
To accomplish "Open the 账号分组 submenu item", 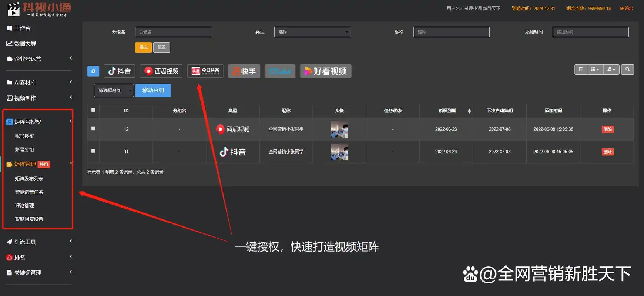I will 24,149.
